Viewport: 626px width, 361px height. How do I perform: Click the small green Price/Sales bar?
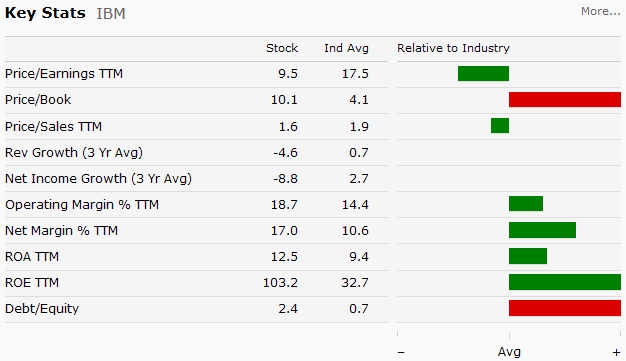click(500, 125)
